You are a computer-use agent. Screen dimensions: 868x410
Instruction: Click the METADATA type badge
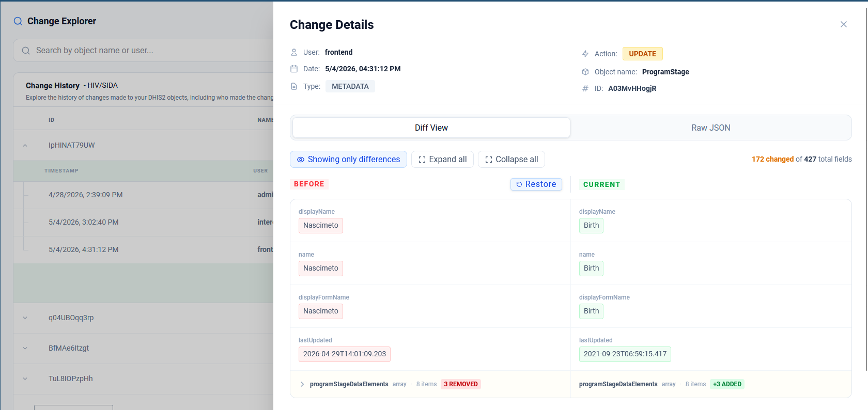click(350, 86)
